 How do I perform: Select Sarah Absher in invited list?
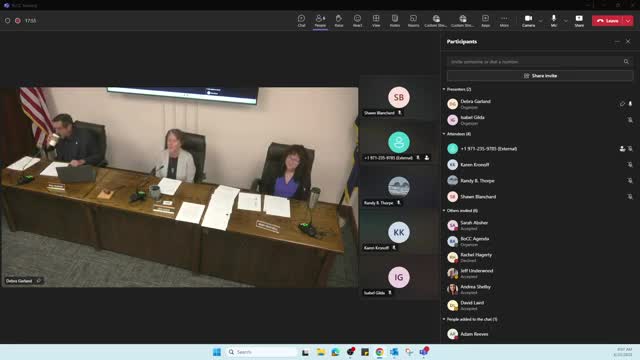pyautogui.click(x=539, y=225)
